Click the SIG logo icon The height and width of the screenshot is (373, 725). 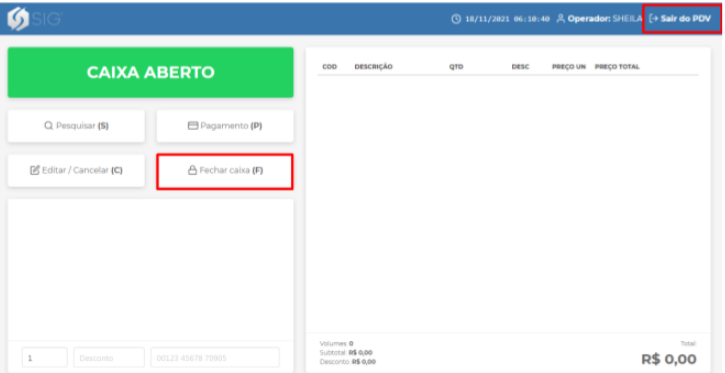18,19
